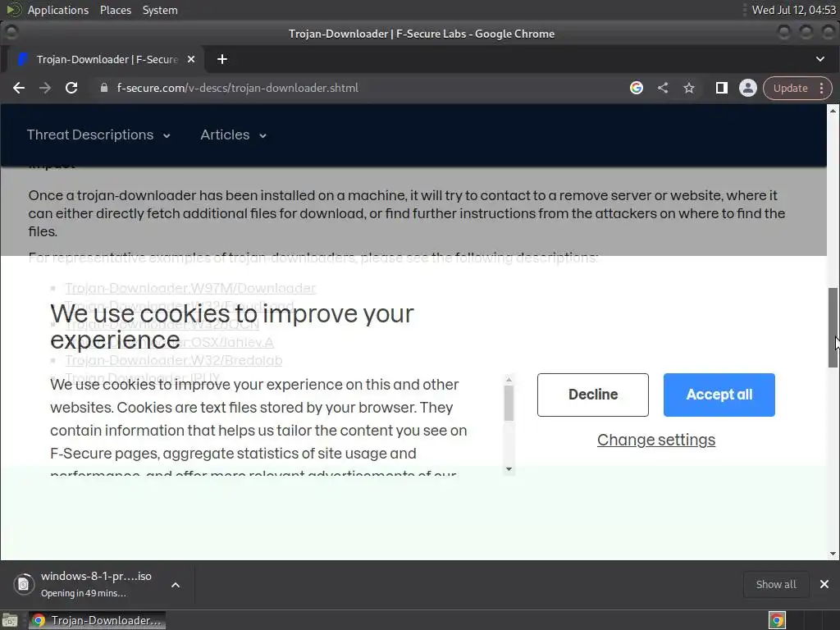Click the forward navigation arrow

pyautogui.click(x=45, y=88)
